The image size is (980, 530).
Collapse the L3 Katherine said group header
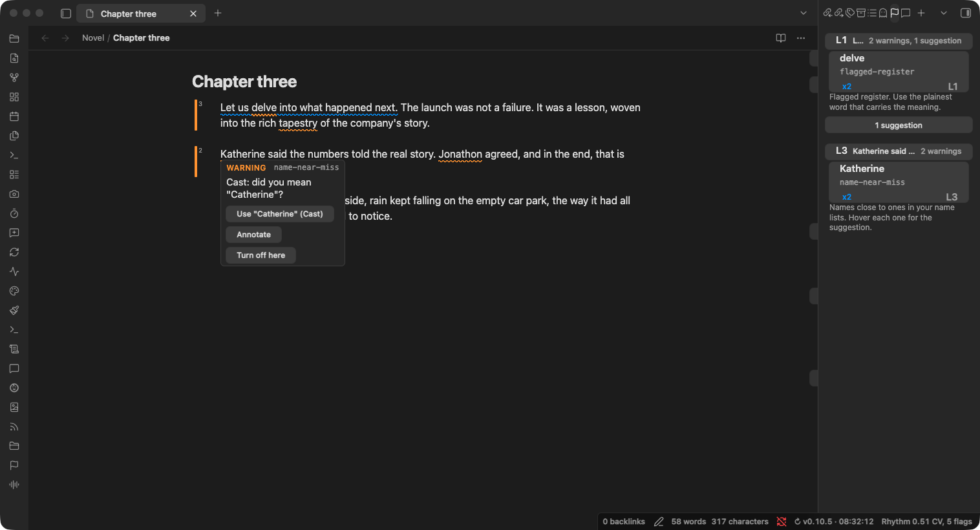tap(899, 151)
